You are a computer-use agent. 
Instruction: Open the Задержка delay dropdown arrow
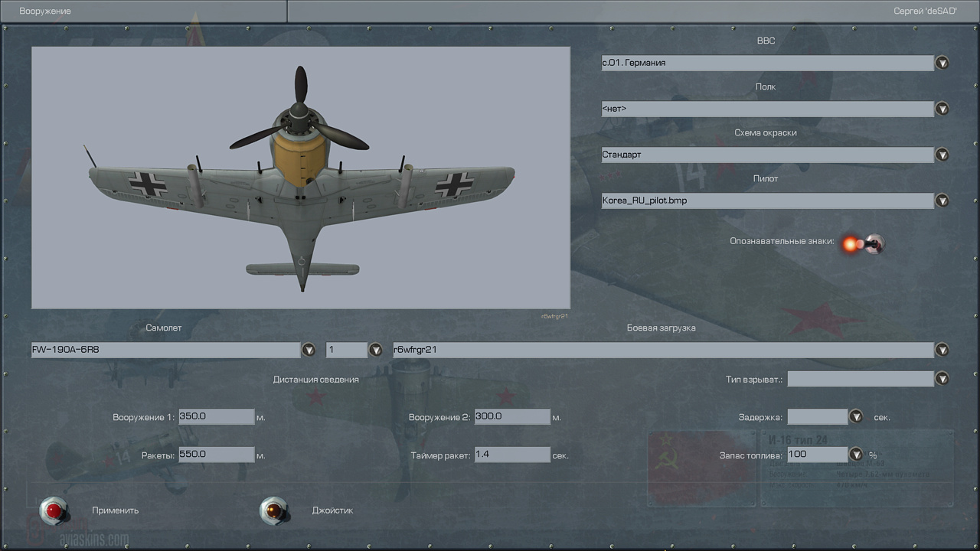(x=856, y=417)
